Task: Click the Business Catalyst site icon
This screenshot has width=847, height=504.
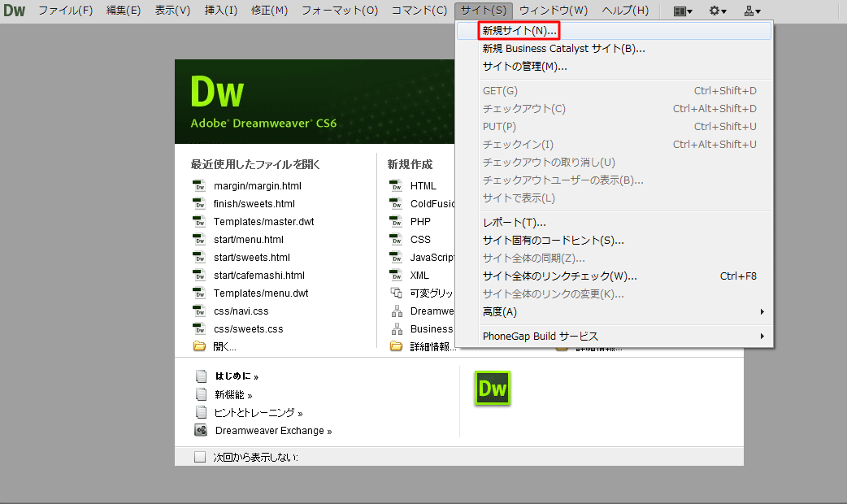Action: pos(397,329)
